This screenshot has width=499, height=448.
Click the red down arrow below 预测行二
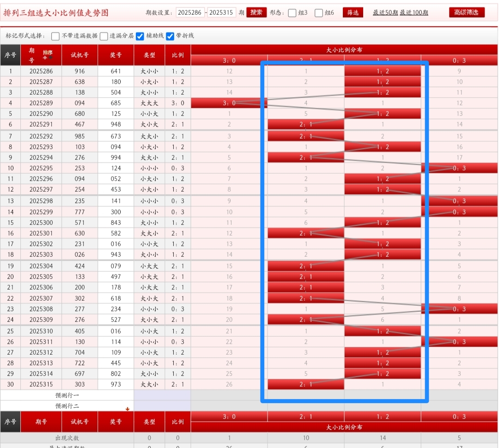[x=128, y=409]
